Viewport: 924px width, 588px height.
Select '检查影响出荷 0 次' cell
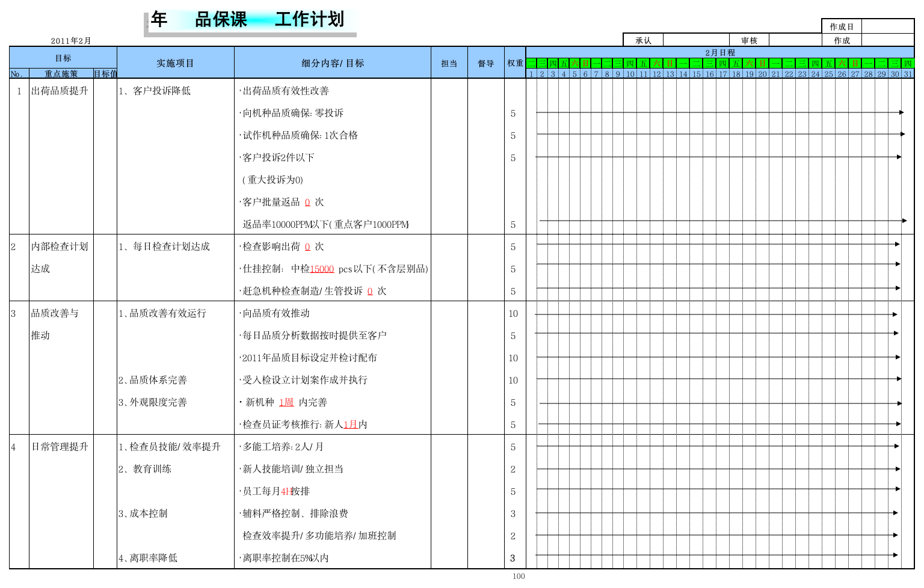tap(282, 247)
